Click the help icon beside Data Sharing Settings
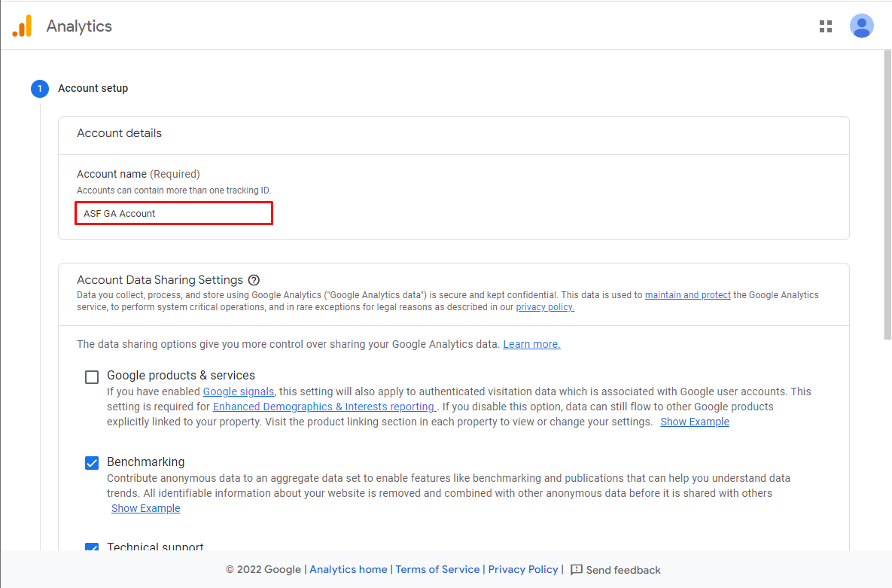 point(254,280)
